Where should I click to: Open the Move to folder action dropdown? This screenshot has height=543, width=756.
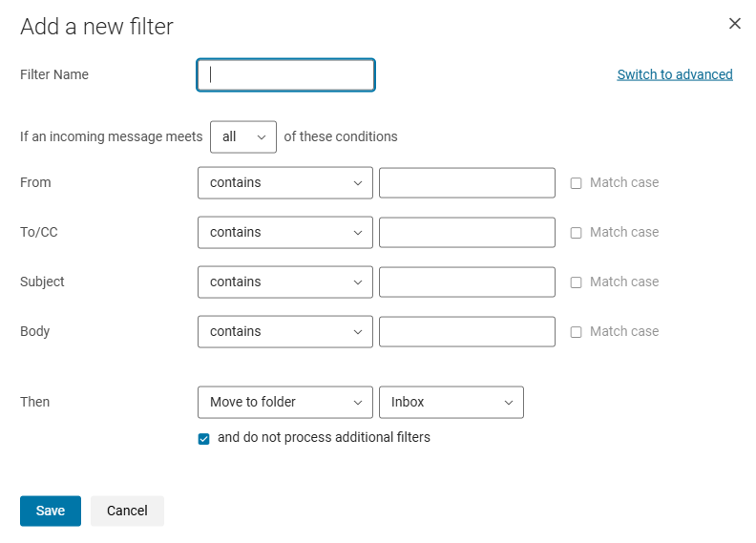(x=284, y=402)
